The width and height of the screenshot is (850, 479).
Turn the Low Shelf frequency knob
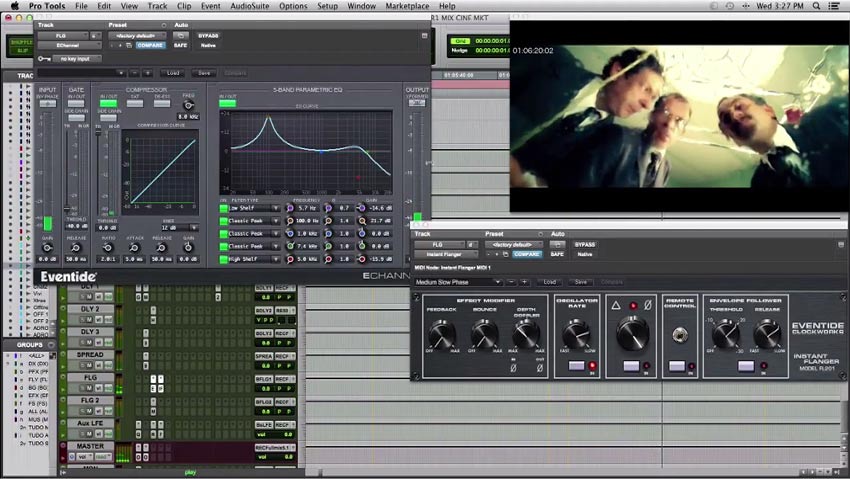pyautogui.click(x=289, y=208)
